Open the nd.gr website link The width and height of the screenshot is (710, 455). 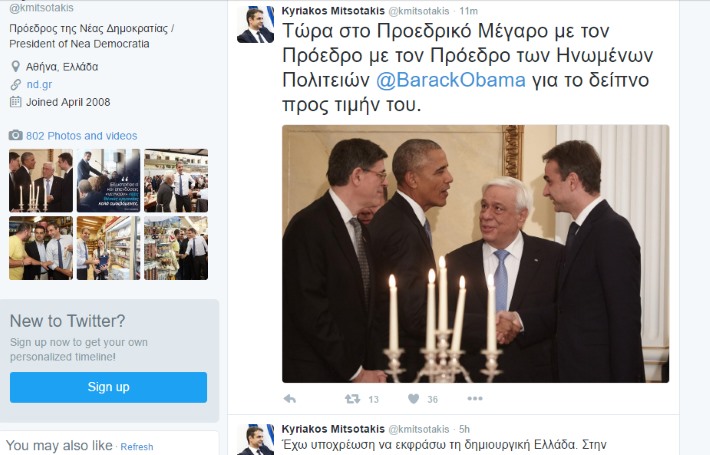(x=39, y=85)
